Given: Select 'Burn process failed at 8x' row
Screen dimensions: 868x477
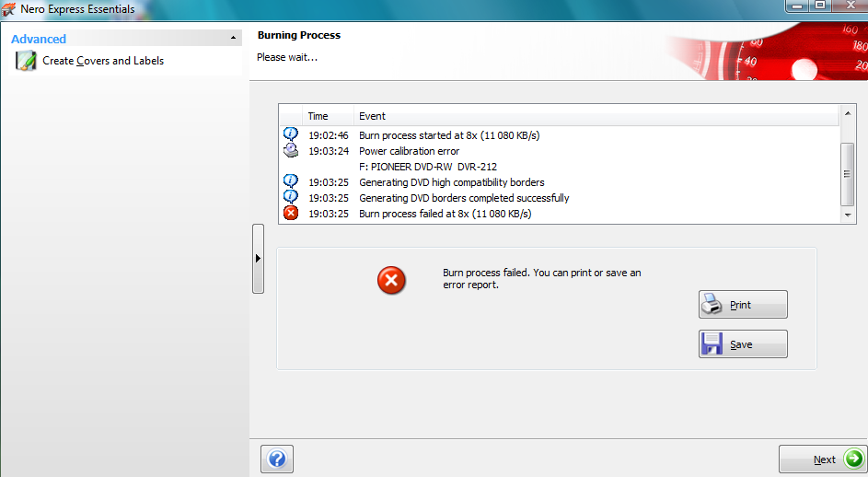Looking at the screenshot, I should pos(560,214).
